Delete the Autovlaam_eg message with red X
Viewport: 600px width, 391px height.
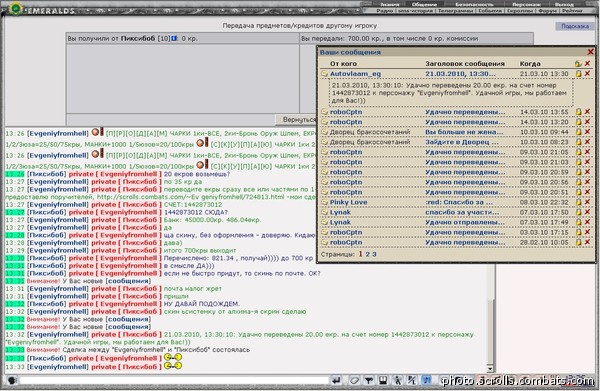[587, 73]
